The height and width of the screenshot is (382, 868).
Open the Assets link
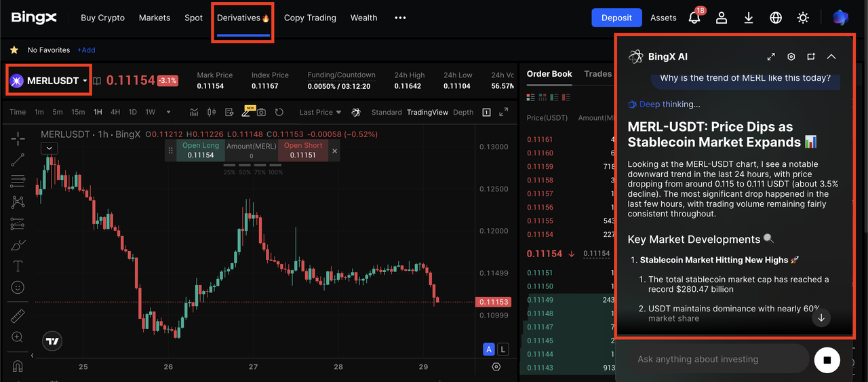[663, 18]
